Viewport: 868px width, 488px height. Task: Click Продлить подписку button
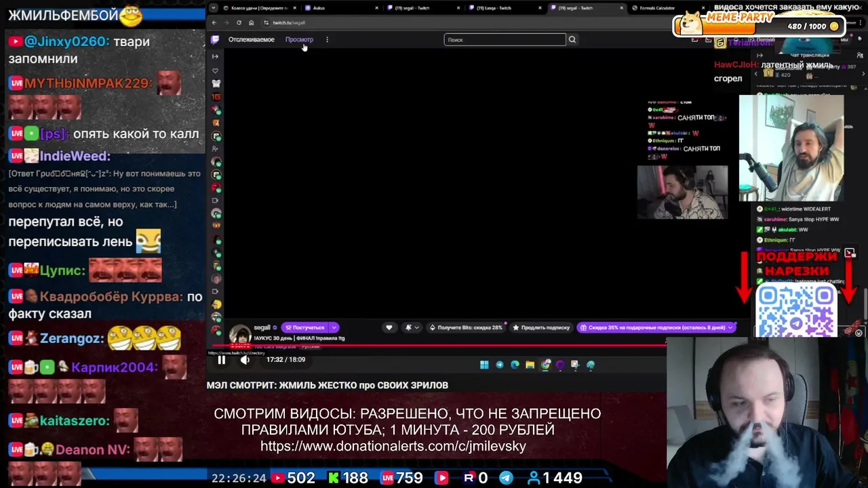pyautogui.click(x=541, y=327)
